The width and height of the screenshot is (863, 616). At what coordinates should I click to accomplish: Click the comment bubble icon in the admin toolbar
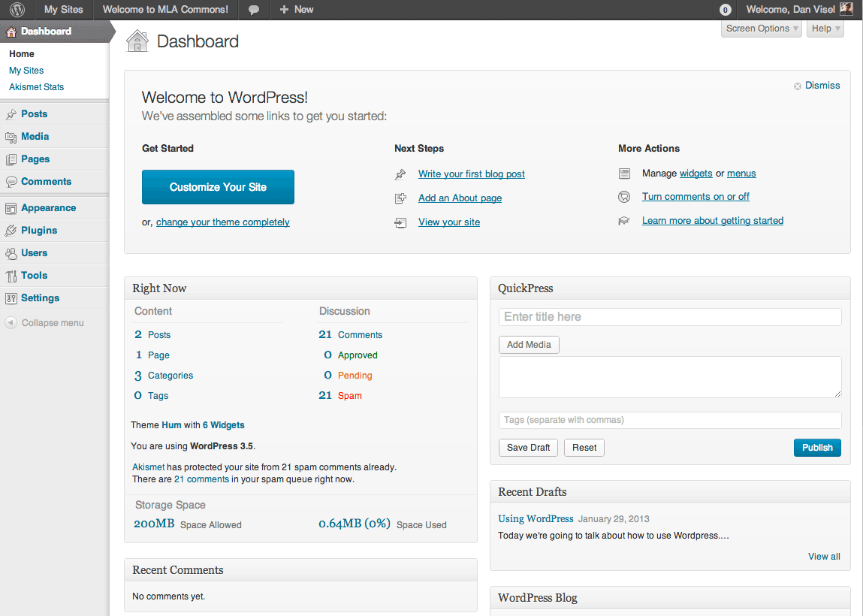[x=253, y=10]
